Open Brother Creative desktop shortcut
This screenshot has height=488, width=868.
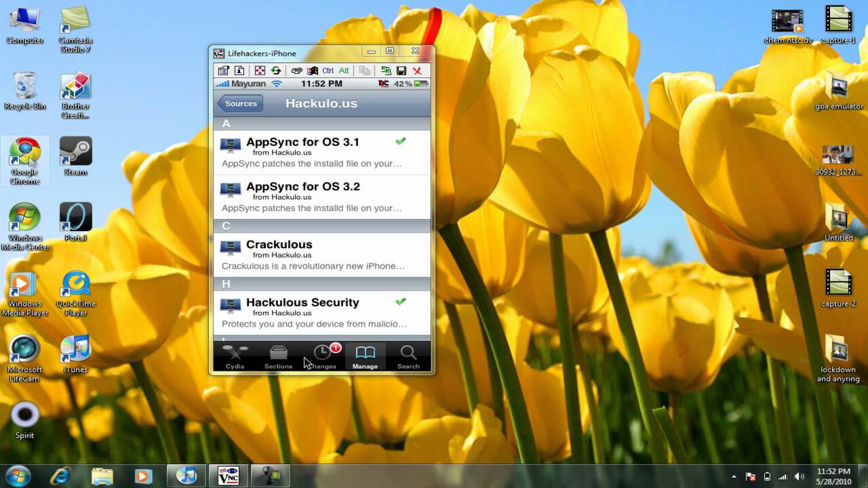click(75, 96)
